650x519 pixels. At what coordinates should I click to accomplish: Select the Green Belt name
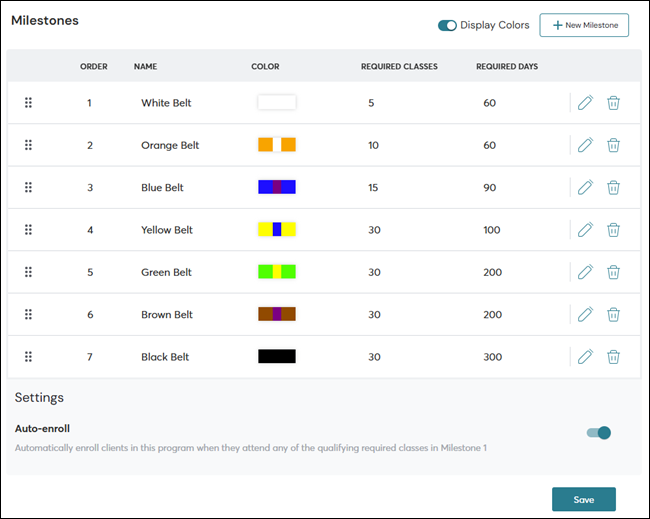coord(166,272)
